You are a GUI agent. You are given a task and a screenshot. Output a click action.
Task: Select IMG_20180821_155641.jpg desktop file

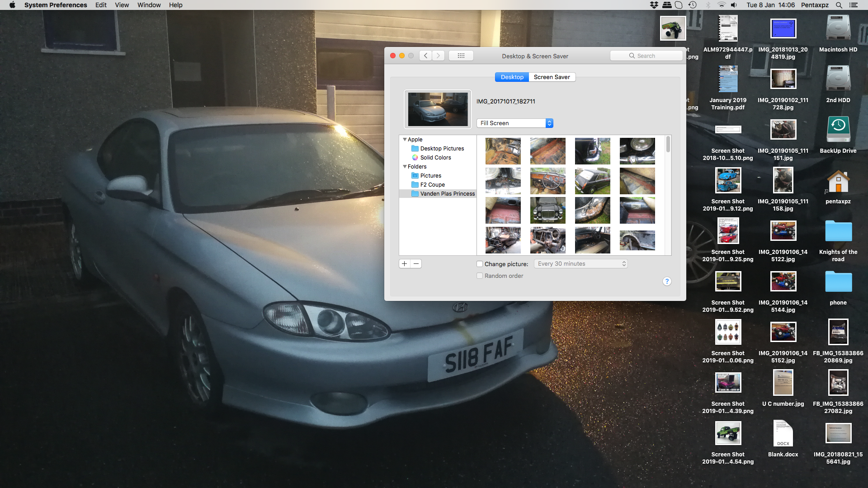click(x=838, y=433)
